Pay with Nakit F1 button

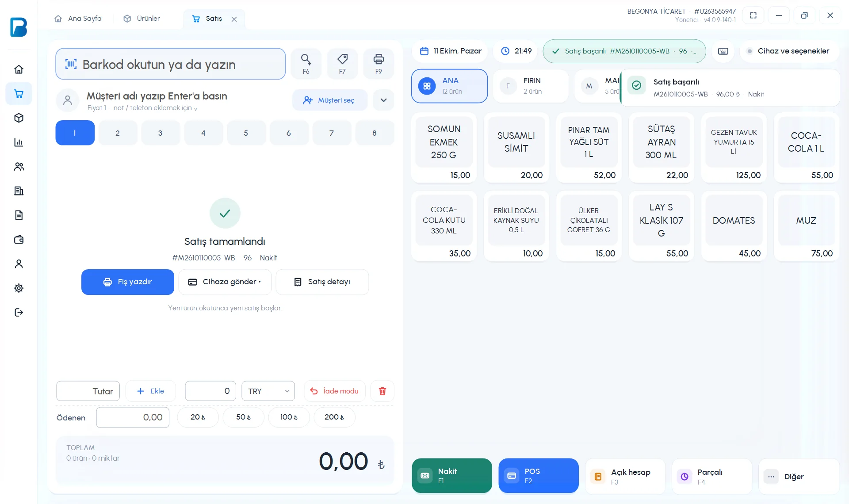pyautogui.click(x=452, y=476)
